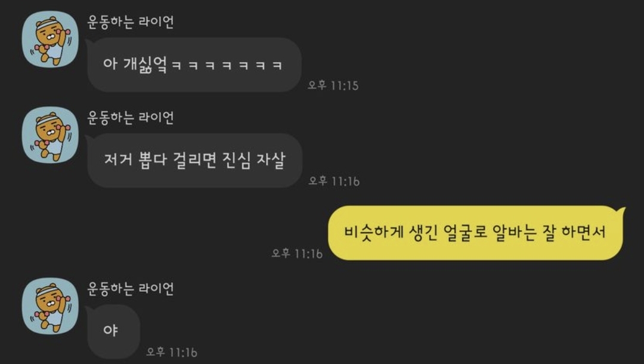The height and width of the screenshot is (364, 644).
Task: Tap the yellow '비슷하게 생긴 얼굴로' bubble
Action: click(476, 233)
